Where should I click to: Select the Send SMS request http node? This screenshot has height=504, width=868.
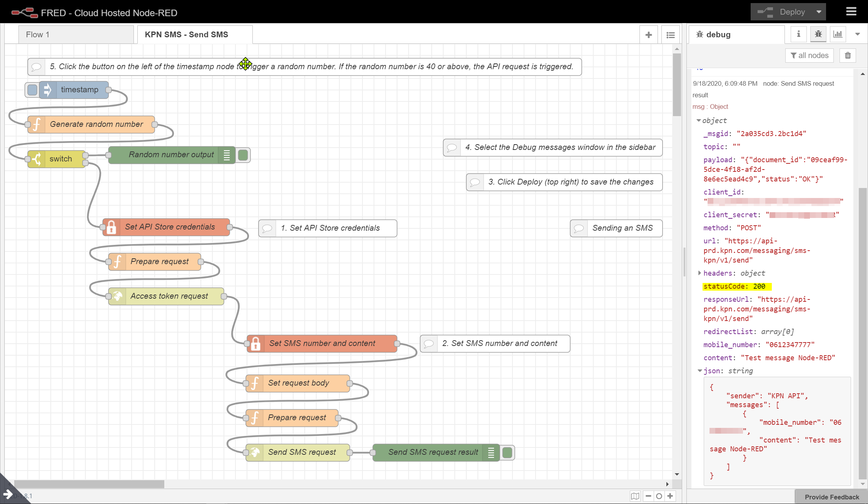[x=298, y=452]
